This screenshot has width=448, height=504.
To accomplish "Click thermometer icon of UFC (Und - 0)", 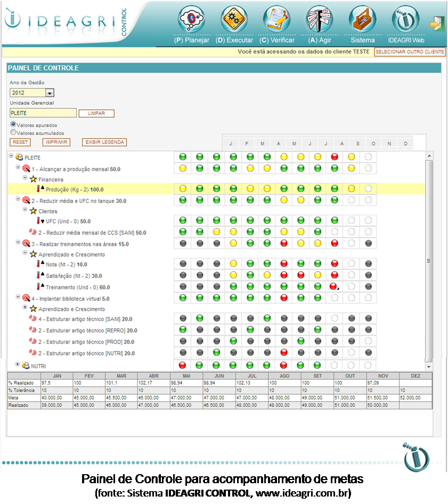I will (x=38, y=221).
